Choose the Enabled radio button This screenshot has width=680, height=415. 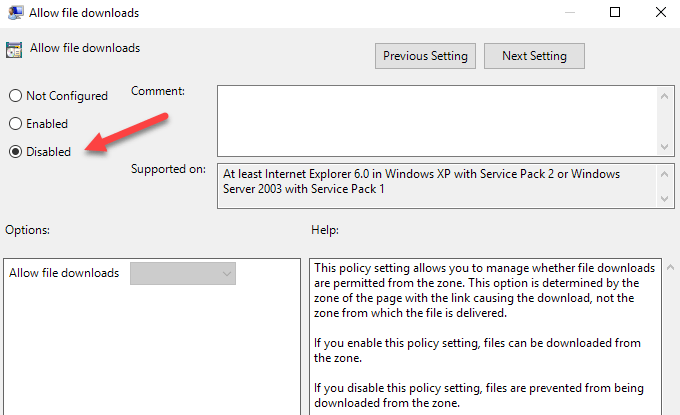[15, 124]
